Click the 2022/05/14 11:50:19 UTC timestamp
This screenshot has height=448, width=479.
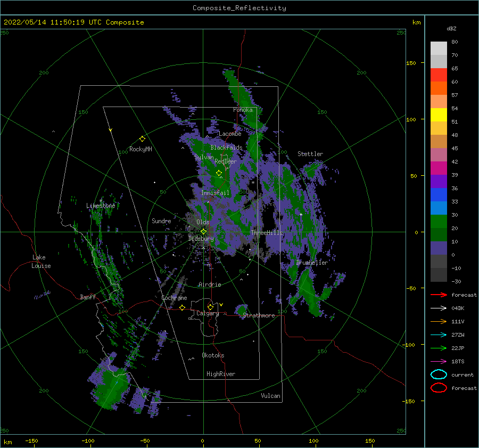[x=53, y=22]
